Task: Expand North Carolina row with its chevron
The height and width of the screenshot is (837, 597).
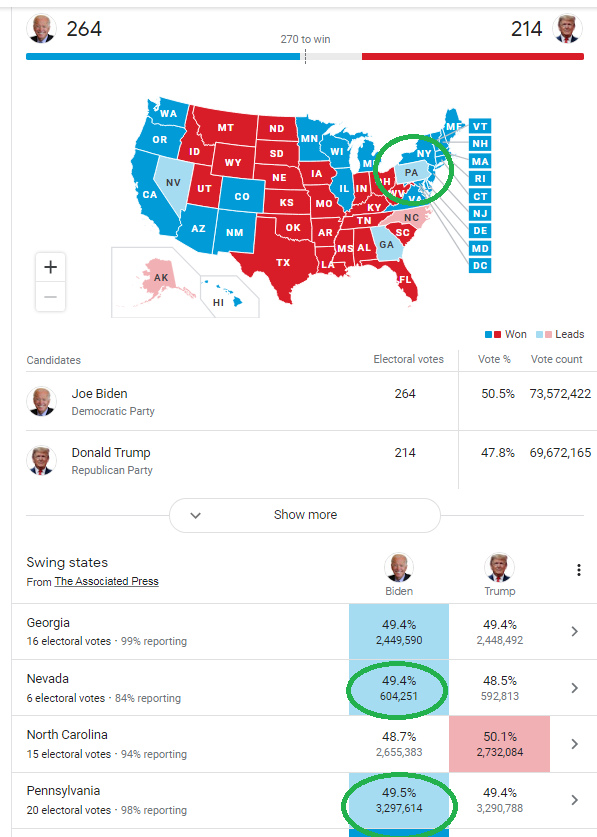Action: (x=575, y=744)
